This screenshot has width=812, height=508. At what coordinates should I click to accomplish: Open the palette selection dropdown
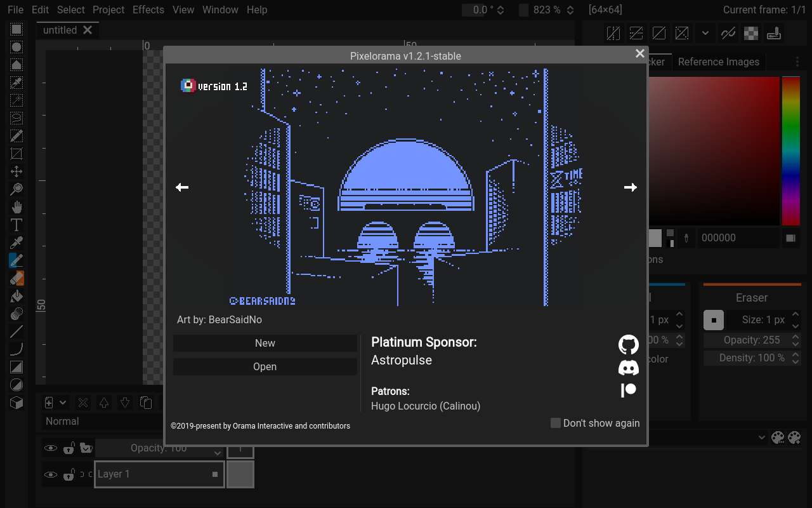click(707, 438)
